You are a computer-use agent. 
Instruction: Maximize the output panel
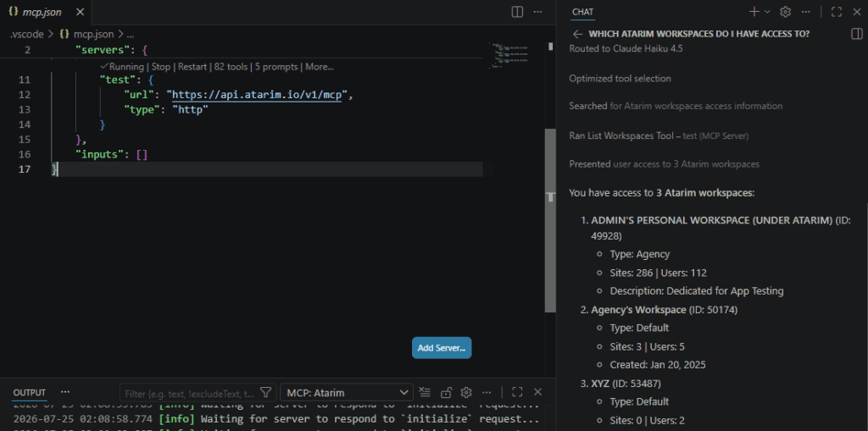pyautogui.click(x=517, y=392)
